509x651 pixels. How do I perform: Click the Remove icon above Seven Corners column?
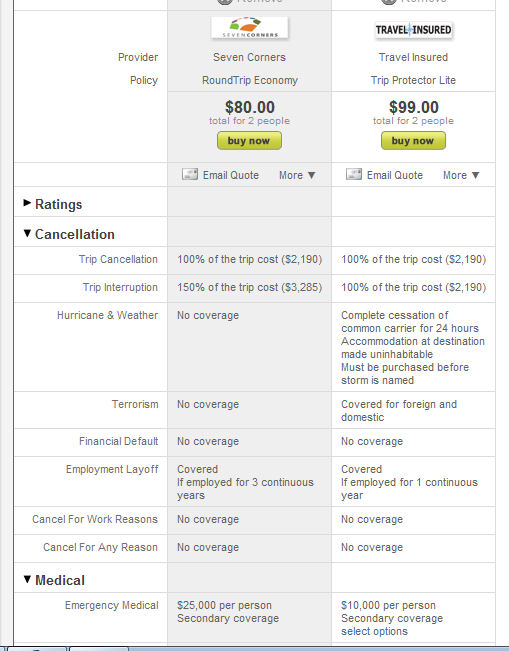click(225, 2)
